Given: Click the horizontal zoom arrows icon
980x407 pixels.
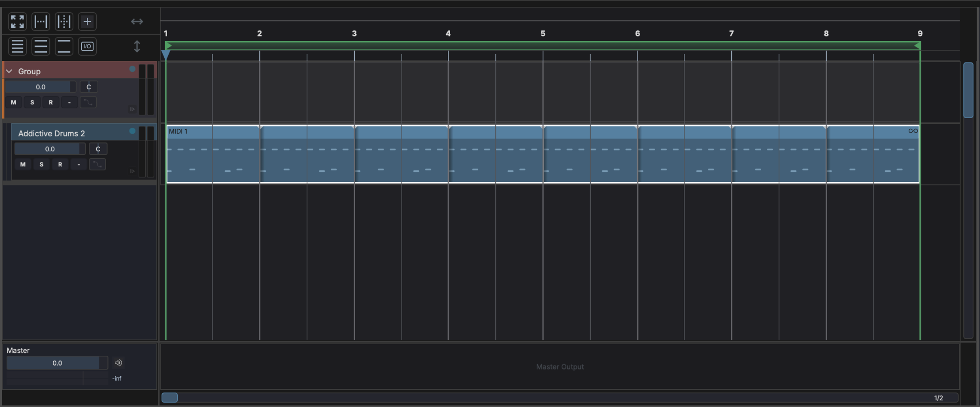Looking at the screenshot, I should tap(137, 21).
